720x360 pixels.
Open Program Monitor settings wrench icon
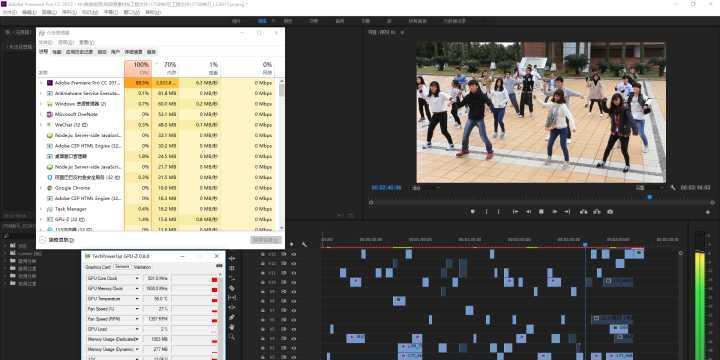click(x=673, y=188)
